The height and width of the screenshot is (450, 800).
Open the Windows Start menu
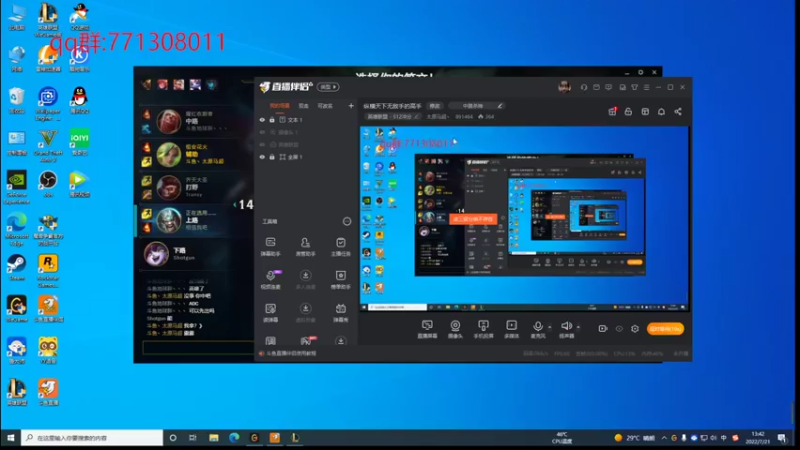click(x=10, y=438)
